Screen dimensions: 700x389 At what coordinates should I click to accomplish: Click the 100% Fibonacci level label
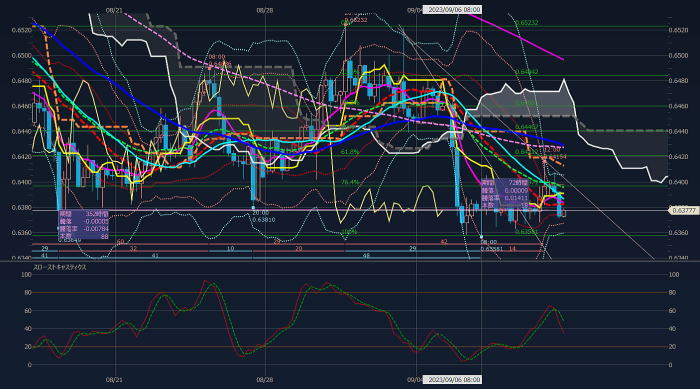(x=349, y=232)
